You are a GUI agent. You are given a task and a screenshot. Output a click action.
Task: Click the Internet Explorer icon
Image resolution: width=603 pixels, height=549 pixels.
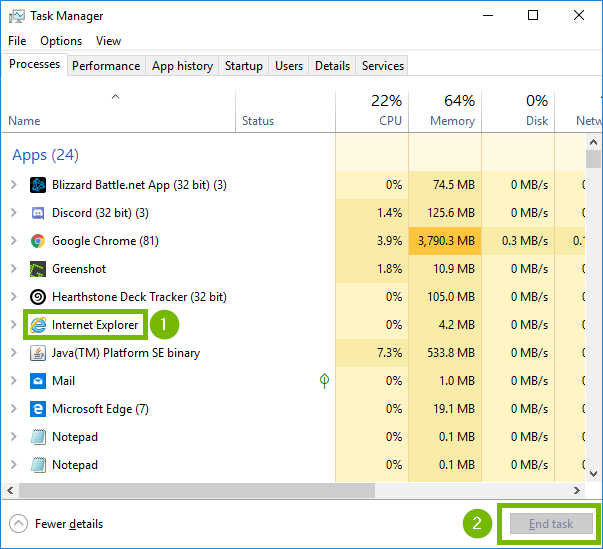38,325
